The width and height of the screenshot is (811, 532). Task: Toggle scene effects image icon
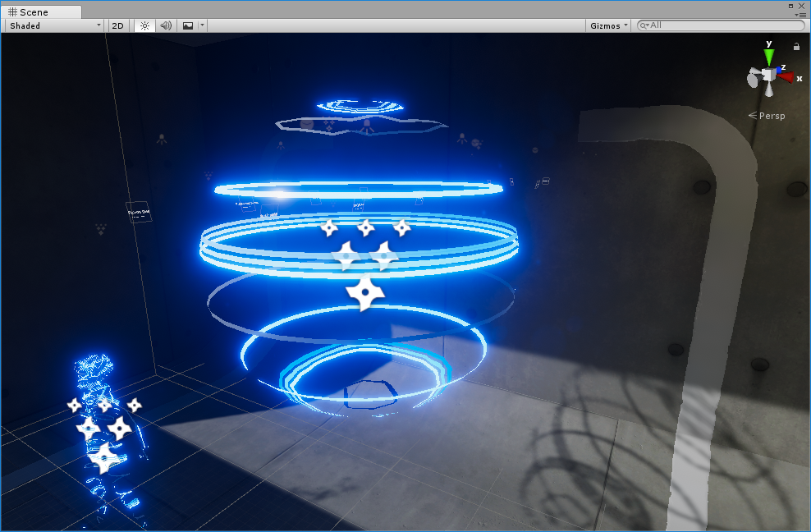(188, 25)
